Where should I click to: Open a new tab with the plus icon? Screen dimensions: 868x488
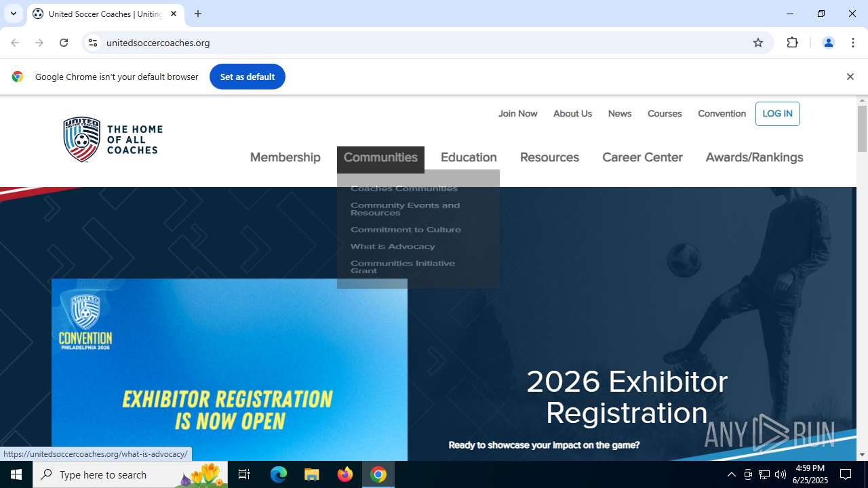[198, 14]
